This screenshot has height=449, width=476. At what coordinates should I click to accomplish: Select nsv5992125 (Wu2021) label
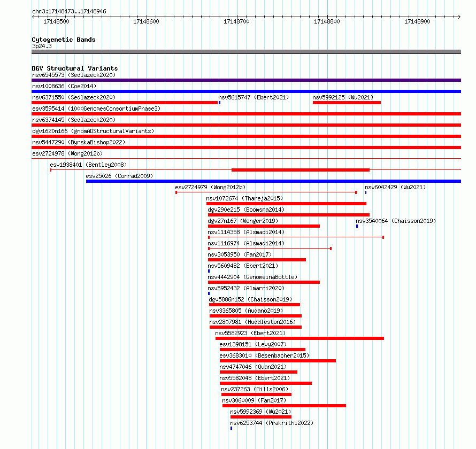coord(343,97)
